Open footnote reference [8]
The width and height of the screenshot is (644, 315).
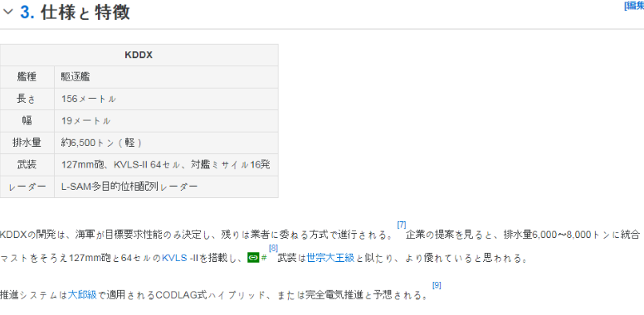click(273, 248)
